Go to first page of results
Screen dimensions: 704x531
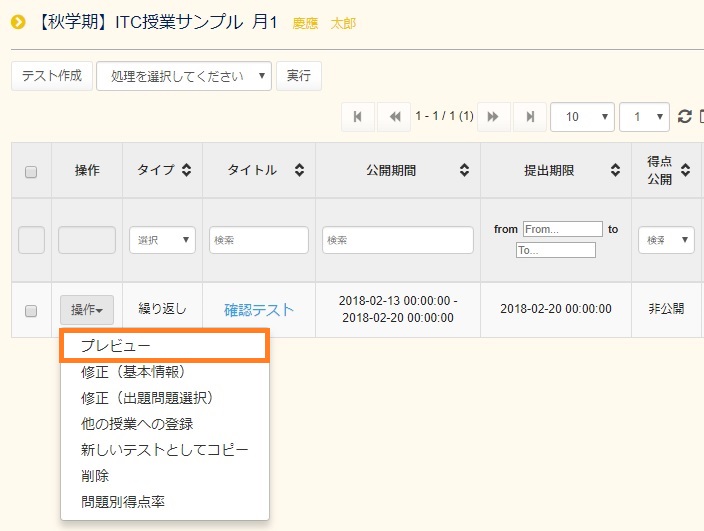pyautogui.click(x=358, y=117)
